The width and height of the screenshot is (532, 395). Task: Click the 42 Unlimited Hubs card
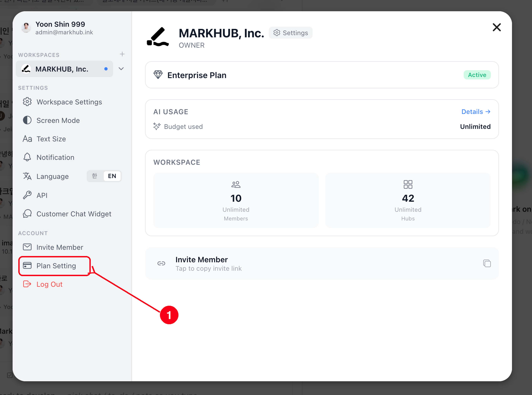(x=408, y=200)
